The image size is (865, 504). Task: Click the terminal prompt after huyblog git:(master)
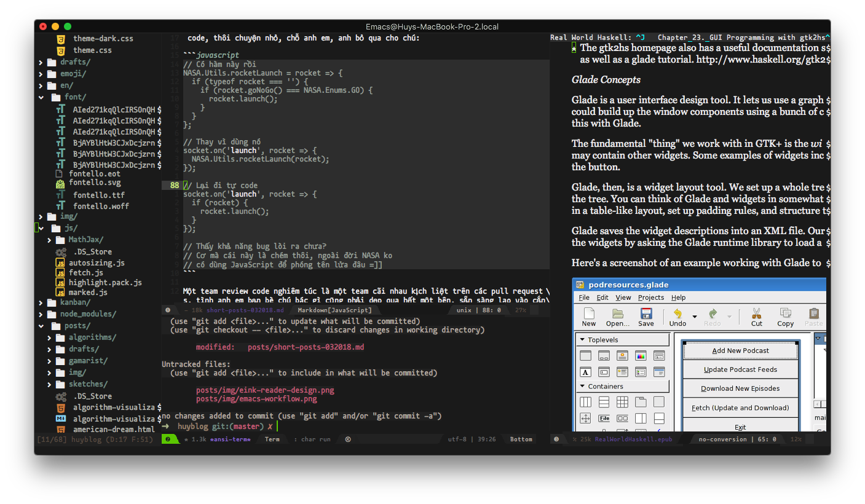277,427
